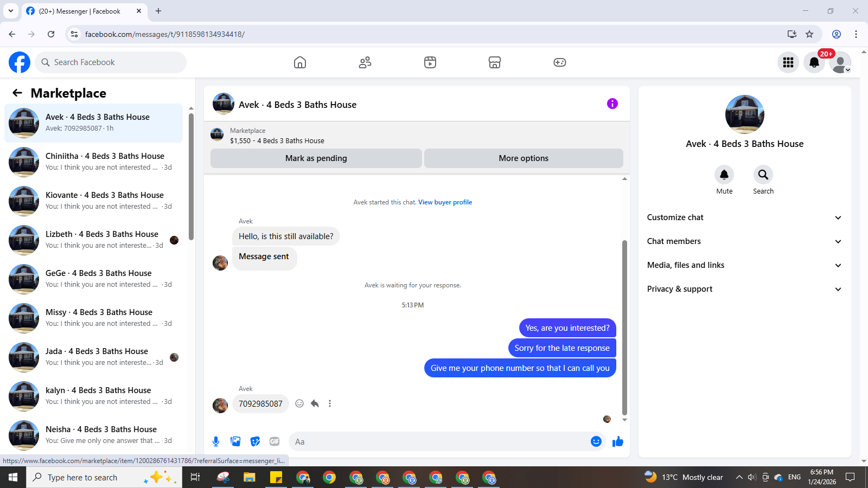The image size is (868, 488).
Task: Open the emoji picker in composer
Action: coord(596,441)
